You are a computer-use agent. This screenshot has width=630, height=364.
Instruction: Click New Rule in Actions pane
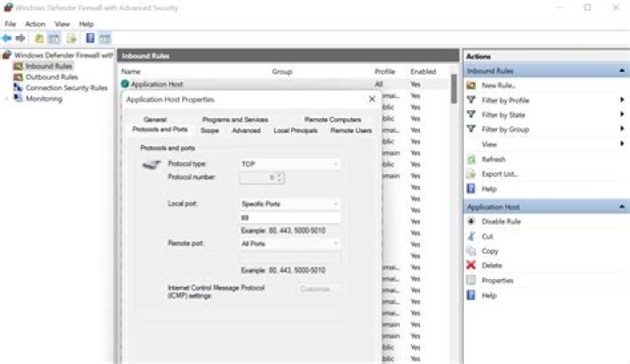pyautogui.click(x=498, y=85)
